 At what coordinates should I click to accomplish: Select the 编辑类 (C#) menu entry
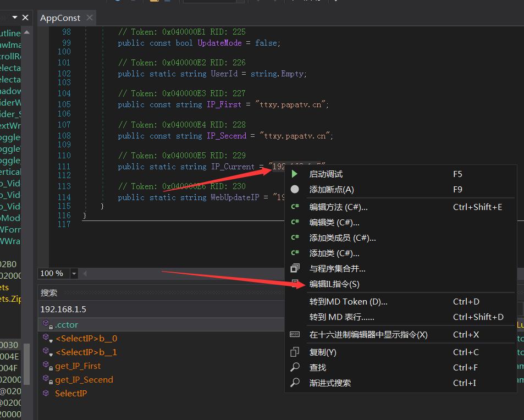click(334, 223)
